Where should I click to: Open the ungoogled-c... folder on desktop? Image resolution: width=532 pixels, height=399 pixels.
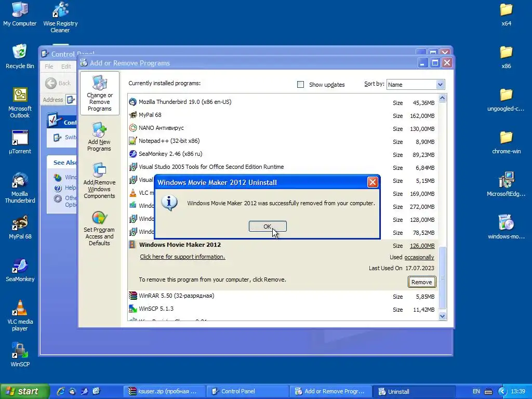pos(506,100)
